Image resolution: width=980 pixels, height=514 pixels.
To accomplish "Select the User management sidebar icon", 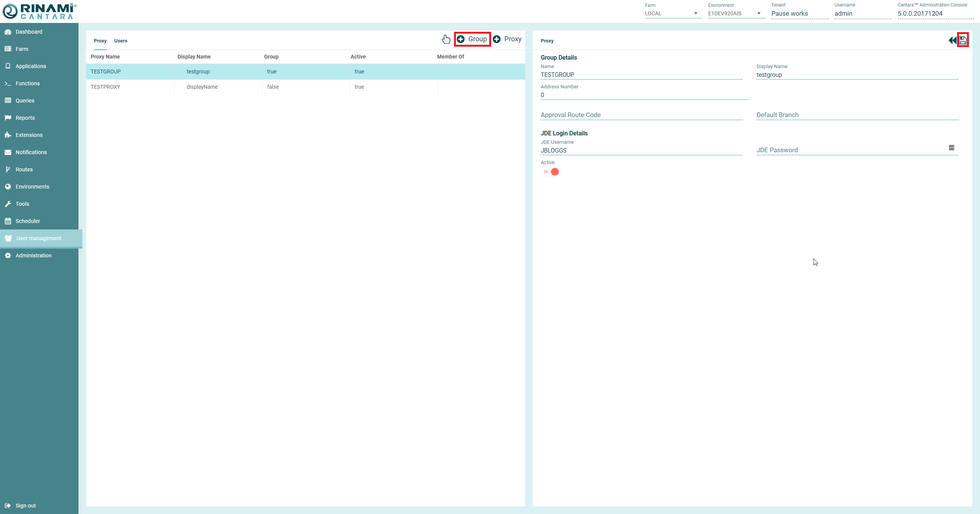I will coord(8,238).
